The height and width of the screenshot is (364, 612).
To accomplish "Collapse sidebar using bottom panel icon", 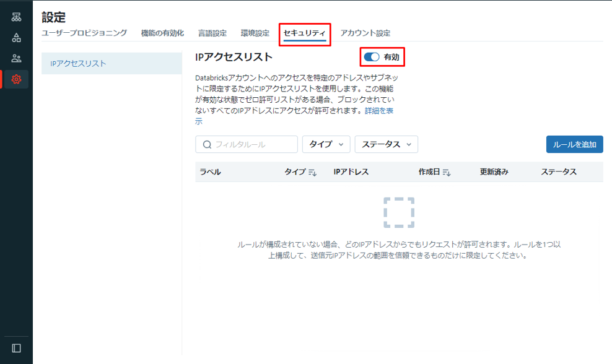I will pos(16,348).
